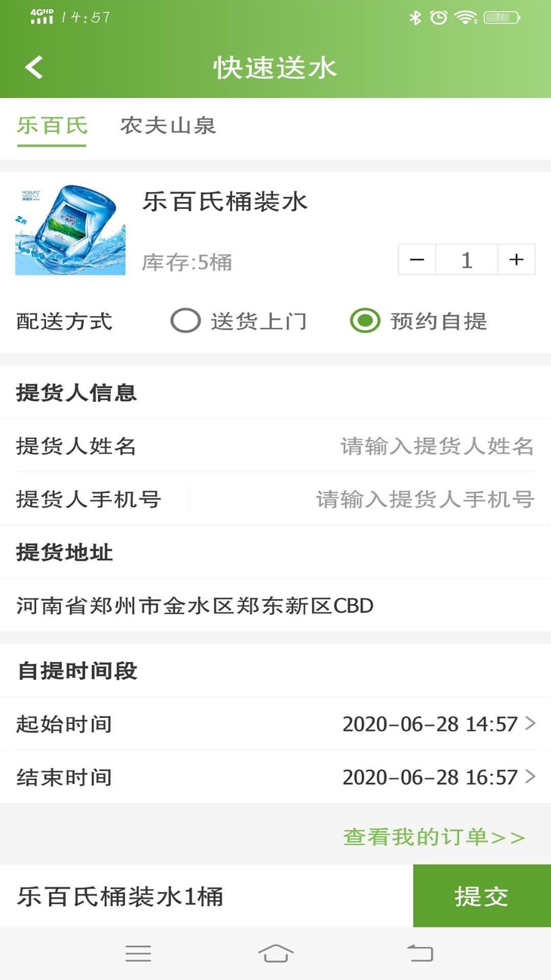Switch to 乐百氏 tab
This screenshot has height=980, width=551.
(x=52, y=126)
